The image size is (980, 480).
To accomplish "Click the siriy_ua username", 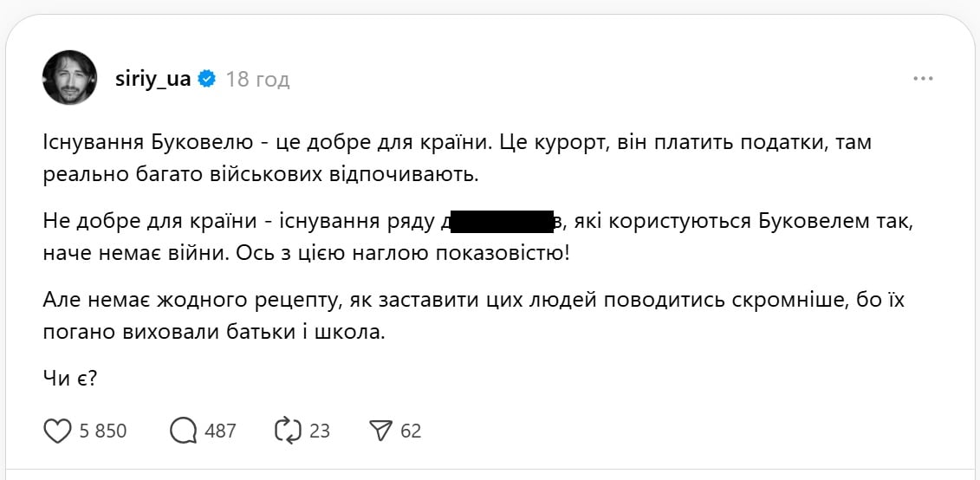I will point(152,80).
